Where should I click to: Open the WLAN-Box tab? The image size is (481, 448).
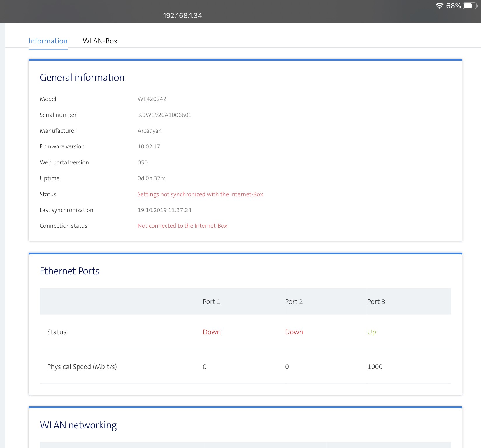tap(100, 41)
